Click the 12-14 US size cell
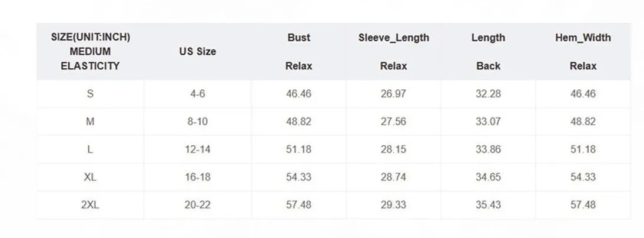 [198, 149]
